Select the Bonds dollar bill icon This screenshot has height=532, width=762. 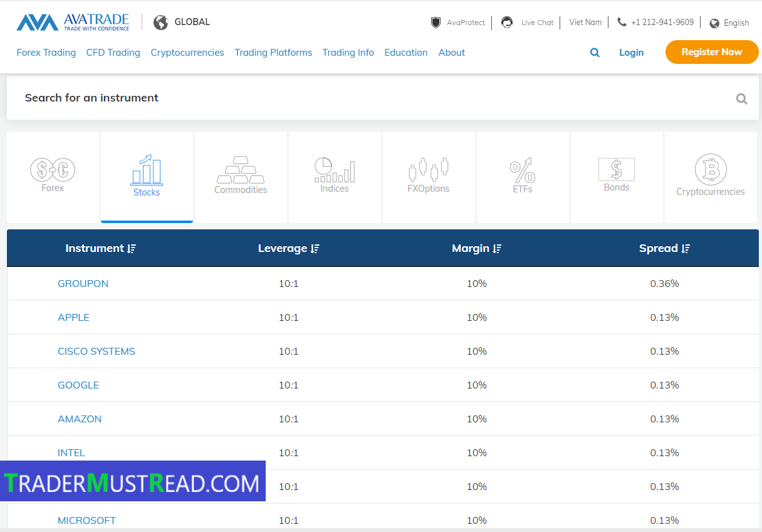point(617,169)
